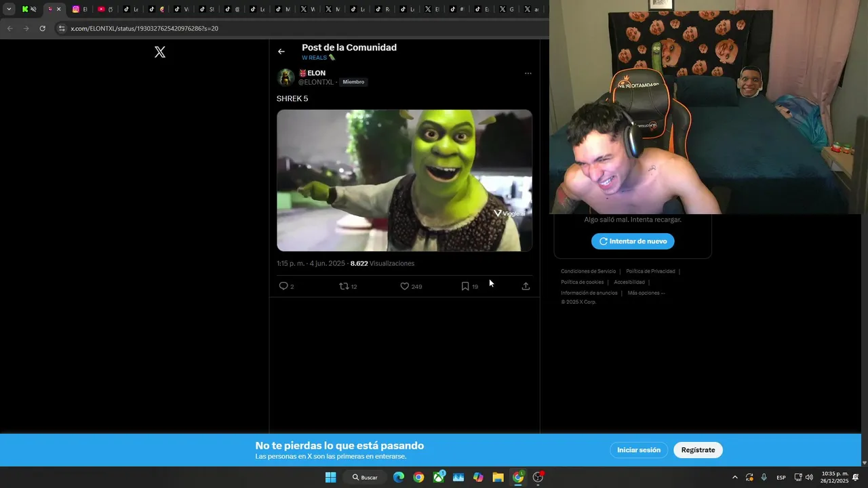This screenshot has width=868, height=488.
Task: Close the active X tab
Action: tap(58, 9)
